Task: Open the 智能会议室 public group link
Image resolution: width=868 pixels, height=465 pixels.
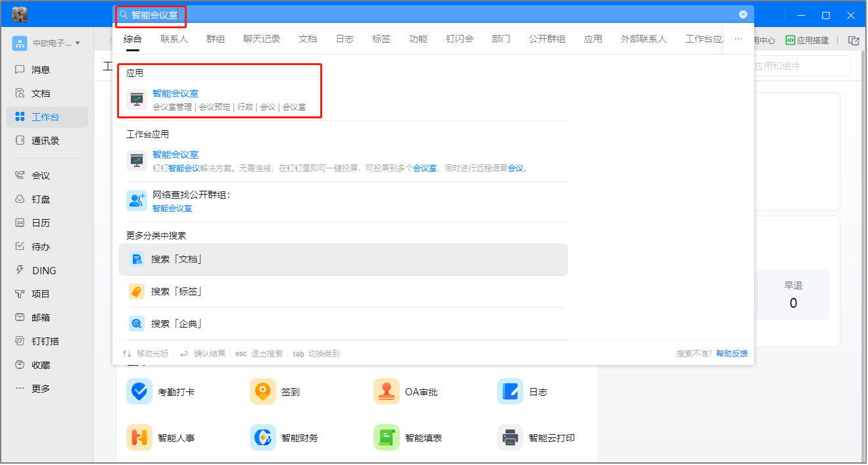Action: 172,208
